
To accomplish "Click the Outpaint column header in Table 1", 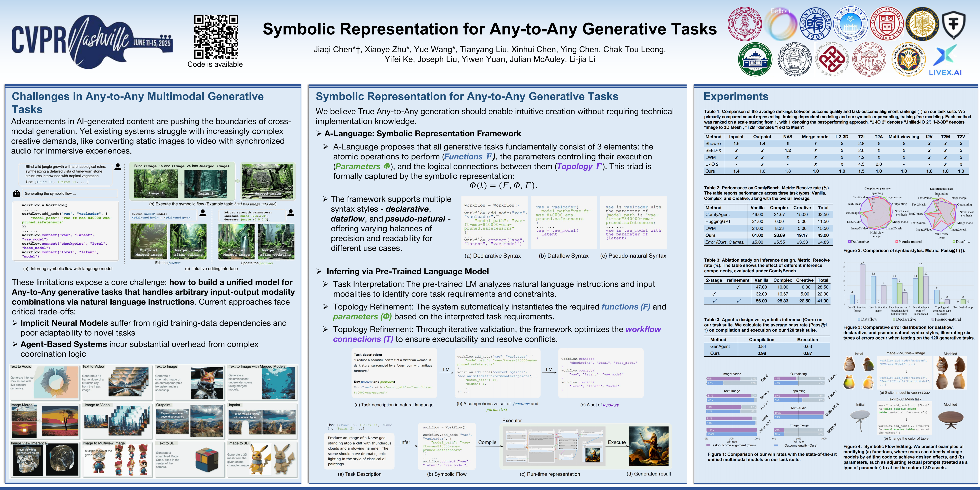I will pyautogui.click(x=762, y=137).
